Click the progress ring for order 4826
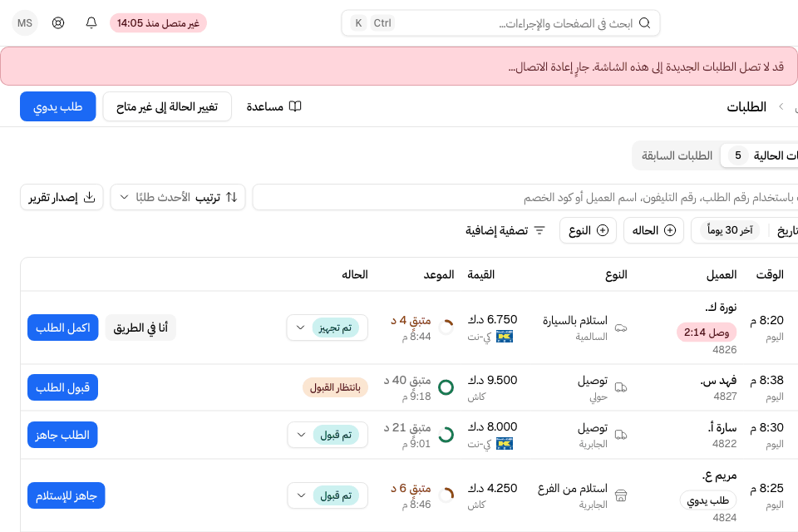The width and height of the screenshot is (798, 532). pos(446,328)
